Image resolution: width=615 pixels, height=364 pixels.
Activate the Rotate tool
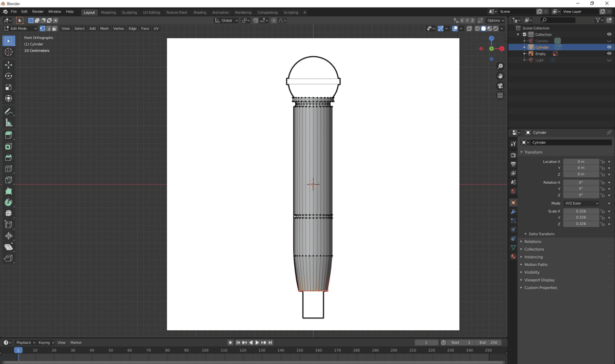click(8, 76)
